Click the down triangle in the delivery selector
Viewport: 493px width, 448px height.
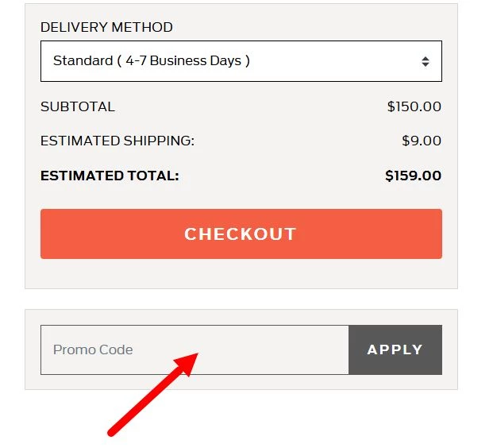[x=426, y=65]
